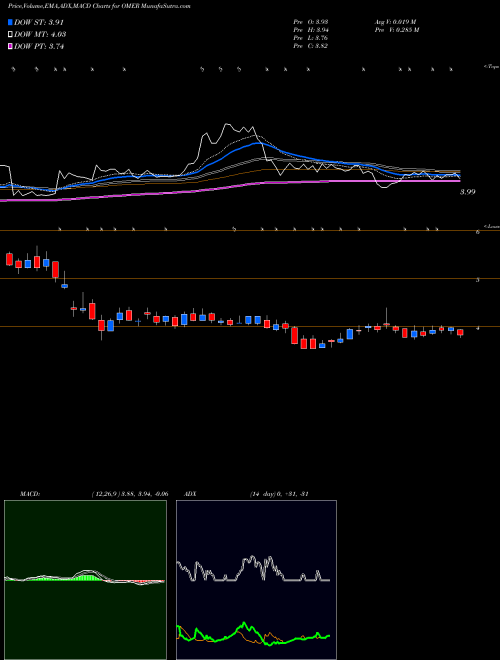Viewport: 500px width, 660px height.
Task: Click the 3.99 price label near EMA lines
Action: [468, 192]
